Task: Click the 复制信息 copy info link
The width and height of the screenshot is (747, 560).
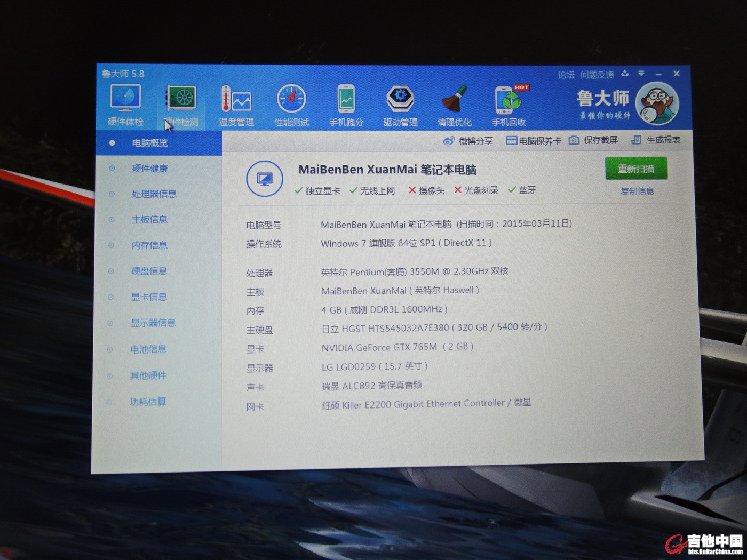Action: tap(637, 191)
